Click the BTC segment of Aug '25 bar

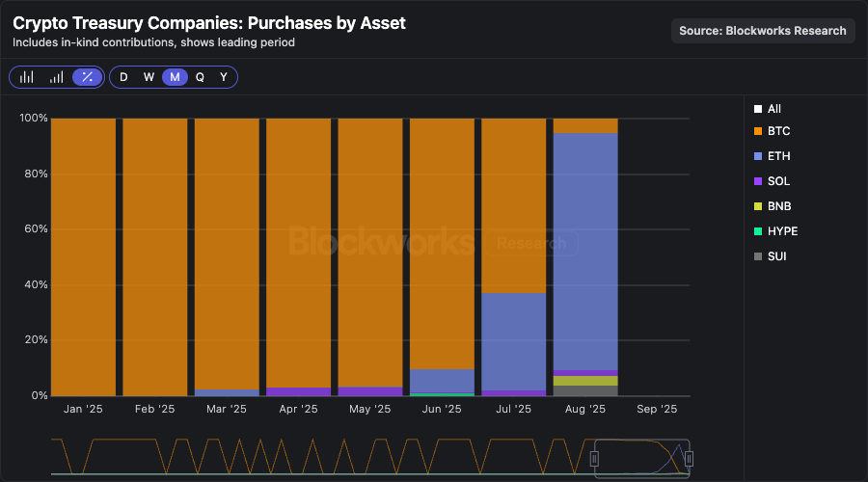click(x=585, y=125)
